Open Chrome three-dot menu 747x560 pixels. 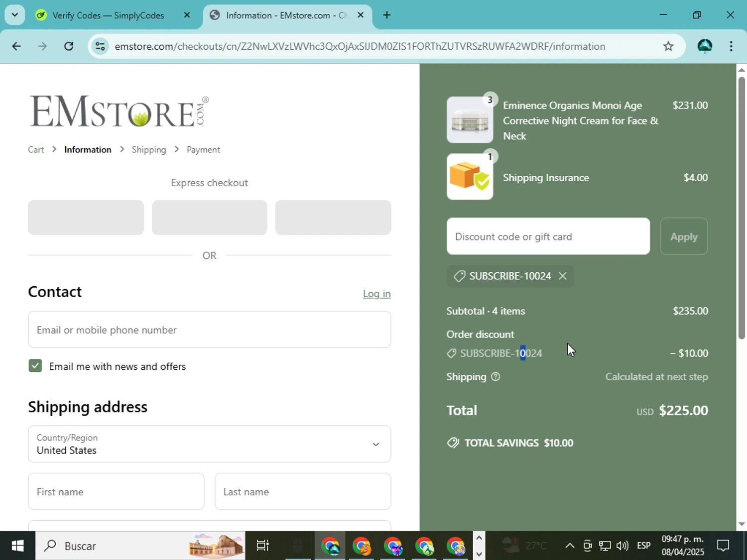point(731,46)
